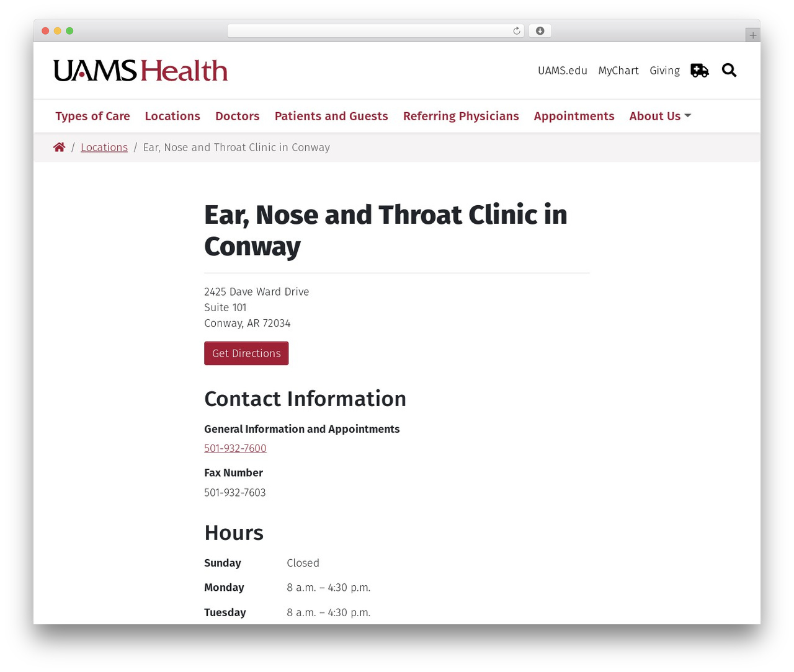This screenshot has width=794, height=672.
Task: Click the Sunday Closed text
Action: [303, 563]
